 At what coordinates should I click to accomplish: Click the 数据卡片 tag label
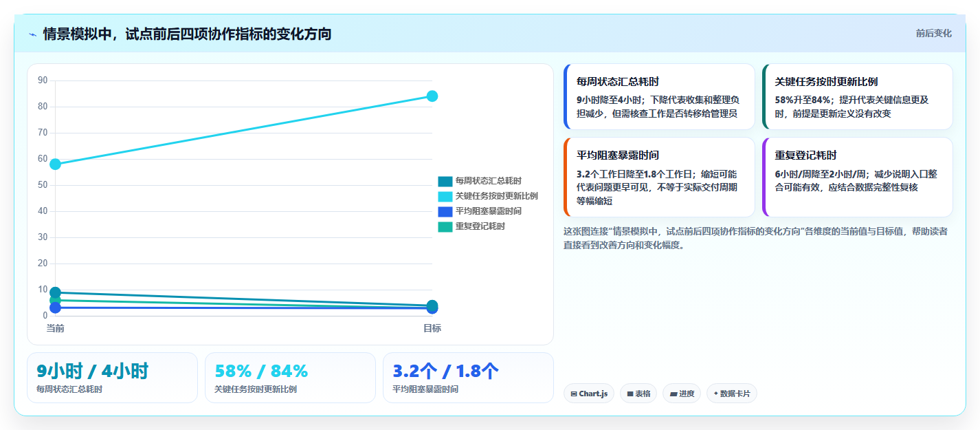[x=735, y=394]
